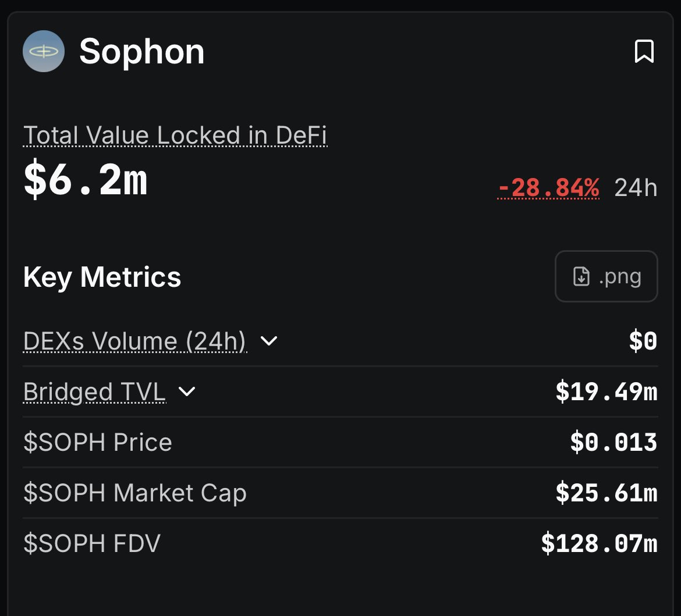Download the key metrics as .png

[x=606, y=276]
